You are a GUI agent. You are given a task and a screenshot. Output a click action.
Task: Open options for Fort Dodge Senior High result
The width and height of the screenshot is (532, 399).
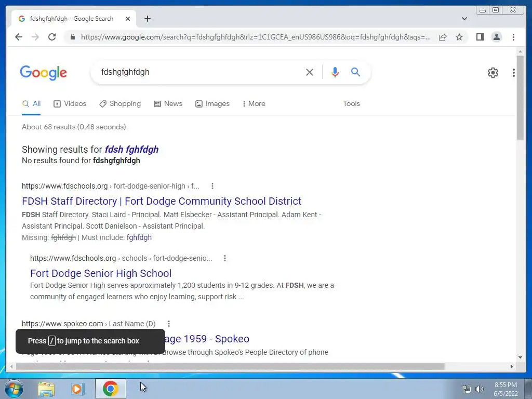click(x=224, y=258)
